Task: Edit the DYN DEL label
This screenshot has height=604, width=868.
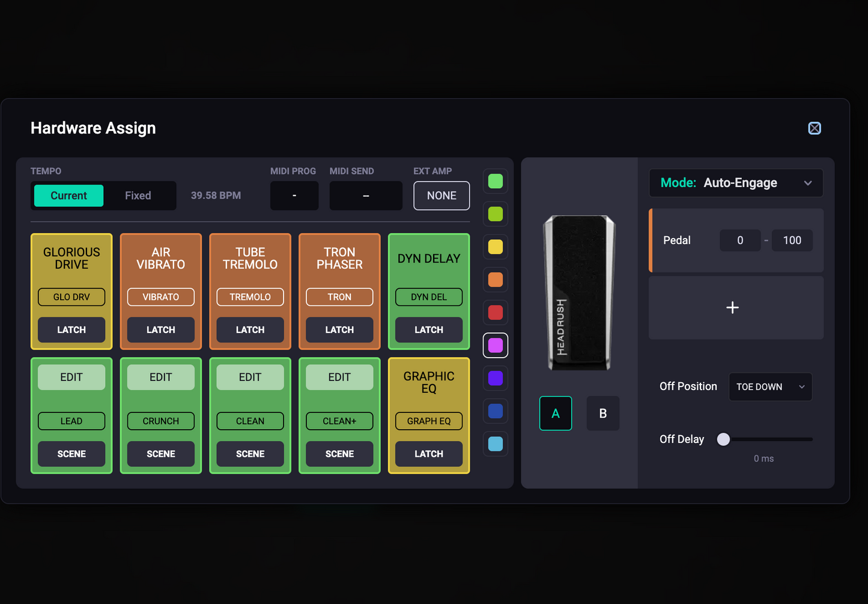Action: 429,297
